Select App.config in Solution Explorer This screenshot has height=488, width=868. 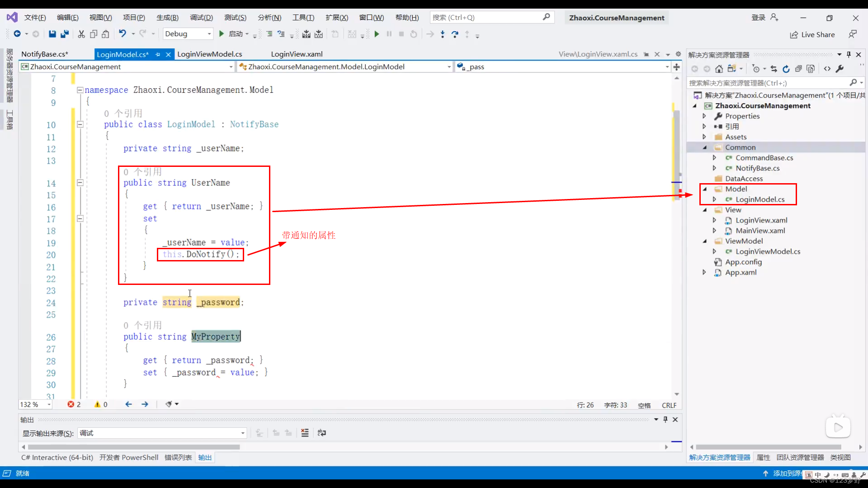(743, 262)
